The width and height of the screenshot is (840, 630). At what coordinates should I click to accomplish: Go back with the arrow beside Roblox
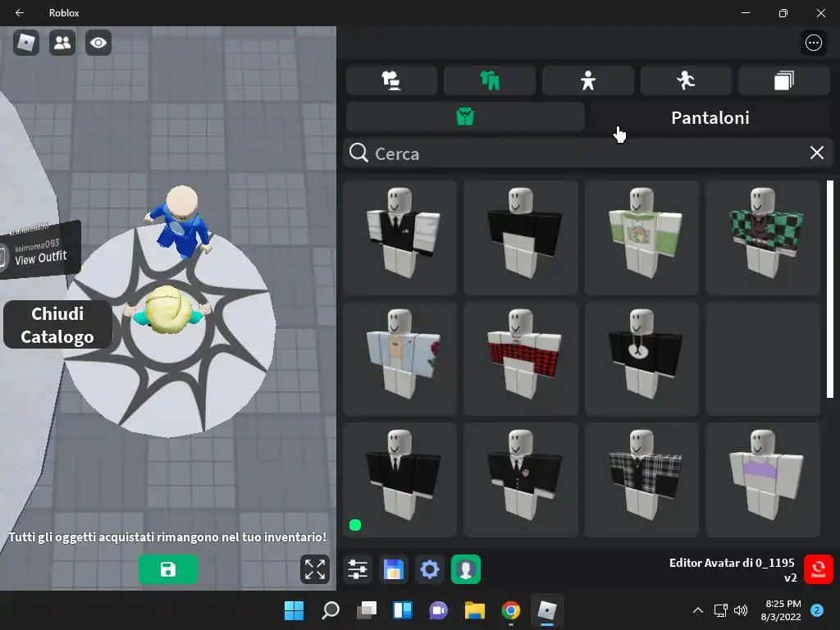20,12
